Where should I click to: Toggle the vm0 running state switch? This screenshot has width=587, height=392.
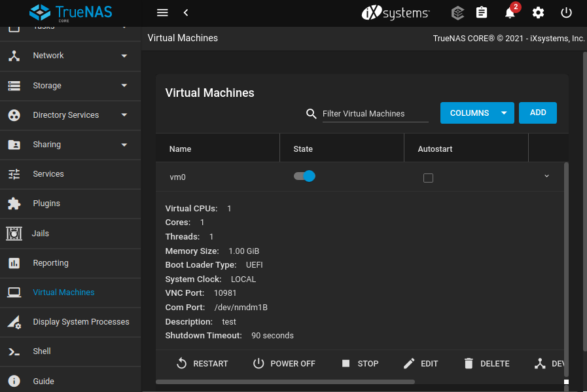tap(304, 175)
